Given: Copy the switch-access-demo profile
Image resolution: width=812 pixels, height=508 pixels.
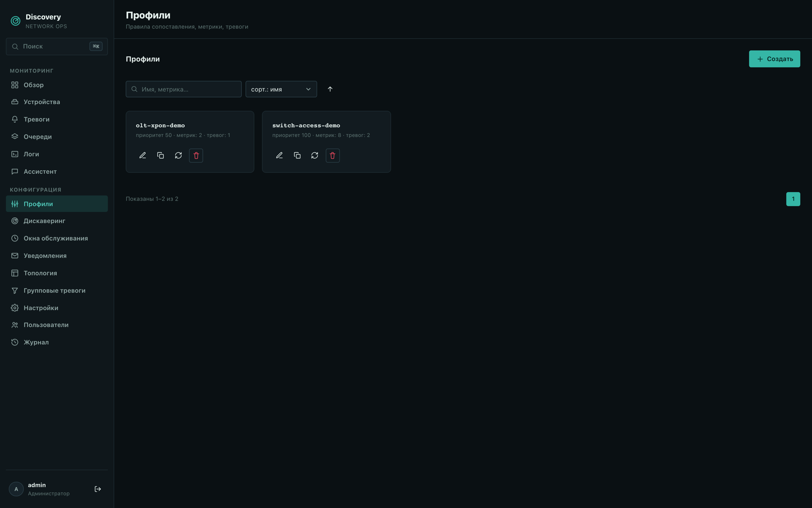Looking at the screenshot, I should coord(297,155).
